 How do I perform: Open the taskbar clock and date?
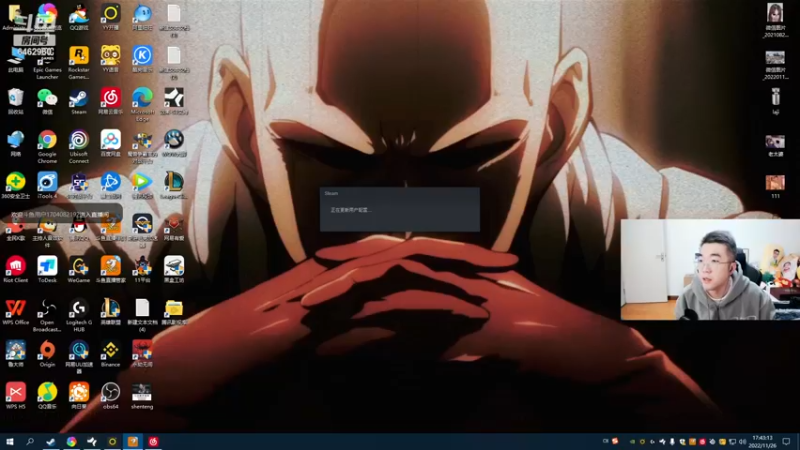(762, 442)
